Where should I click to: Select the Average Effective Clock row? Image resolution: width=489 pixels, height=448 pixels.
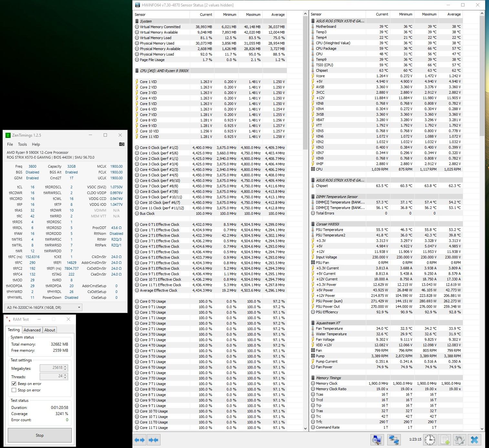coord(210,290)
